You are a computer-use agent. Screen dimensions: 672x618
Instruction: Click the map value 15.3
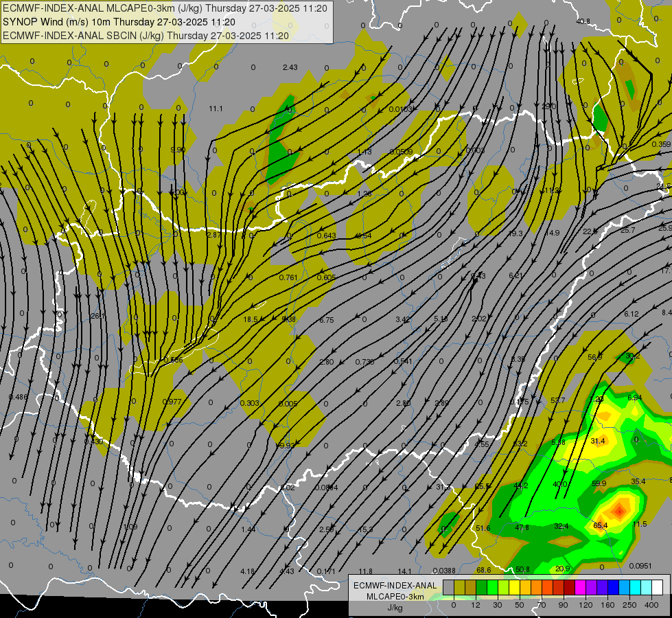(366, 529)
